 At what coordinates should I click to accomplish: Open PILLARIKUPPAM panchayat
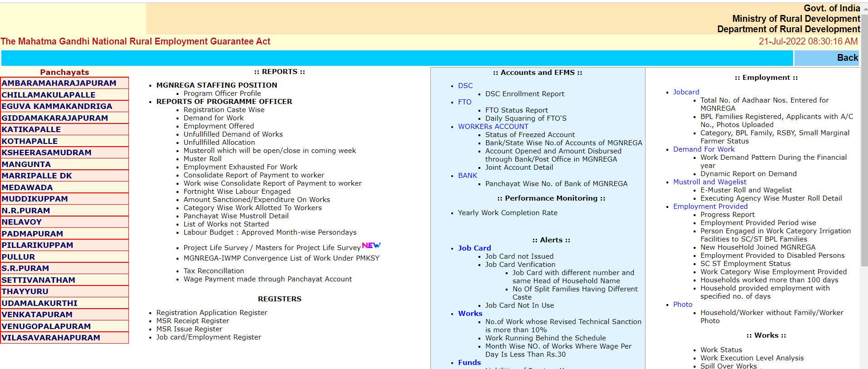point(37,245)
